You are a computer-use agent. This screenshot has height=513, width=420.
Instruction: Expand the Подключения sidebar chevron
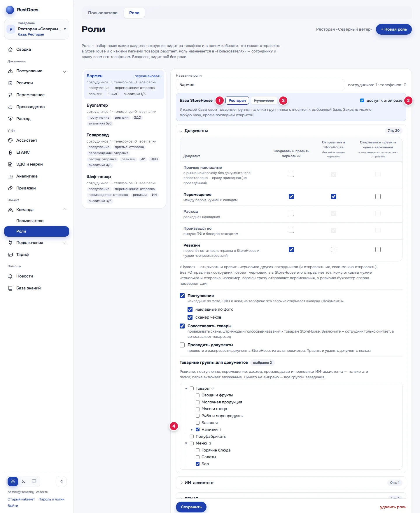(x=64, y=243)
